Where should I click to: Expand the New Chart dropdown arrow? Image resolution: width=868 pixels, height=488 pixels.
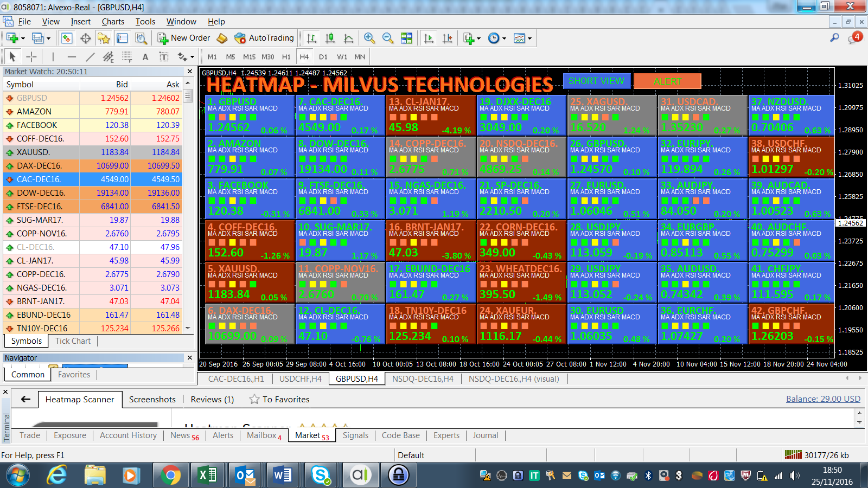coord(23,38)
